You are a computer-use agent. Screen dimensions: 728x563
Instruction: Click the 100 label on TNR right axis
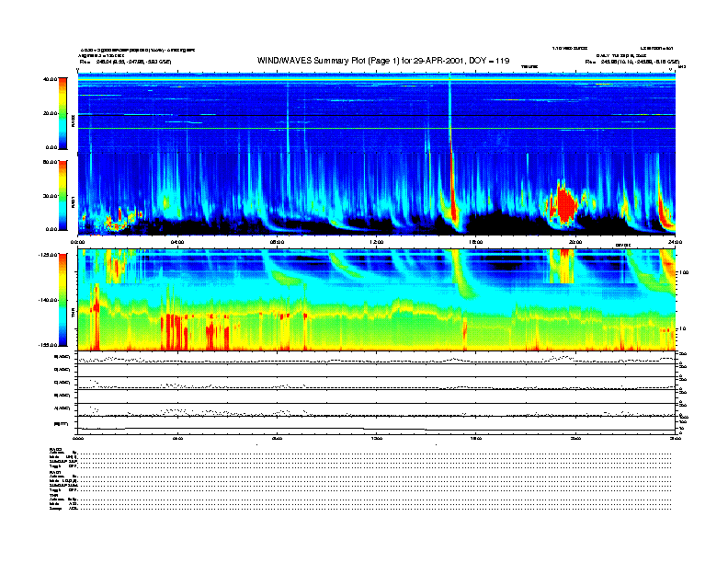(684, 272)
